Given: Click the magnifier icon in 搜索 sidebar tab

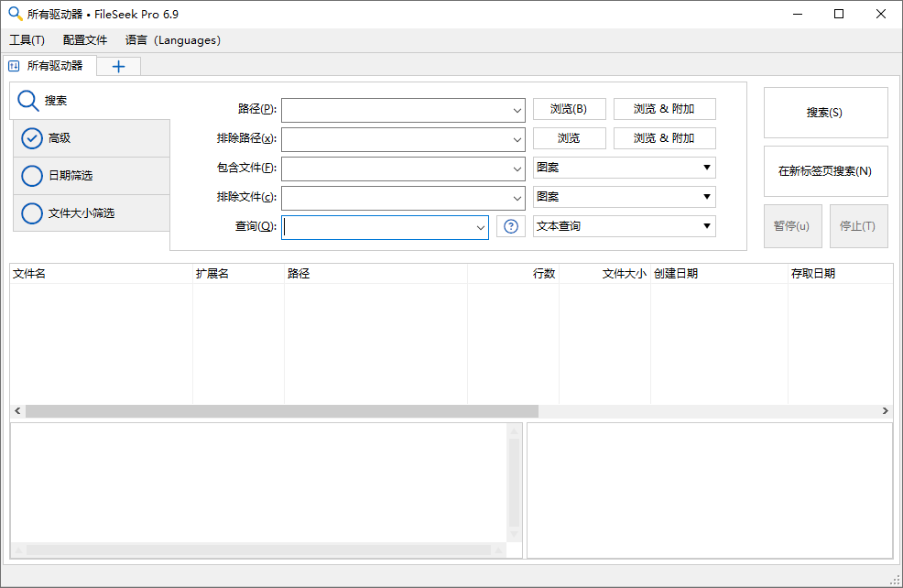Looking at the screenshot, I should tap(28, 101).
